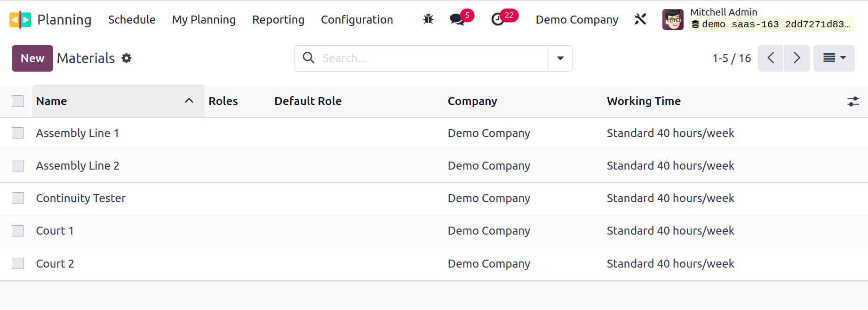Toggle the select-all header checkbox
Image resolution: width=868 pixels, height=310 pixels.
point(18,101)
